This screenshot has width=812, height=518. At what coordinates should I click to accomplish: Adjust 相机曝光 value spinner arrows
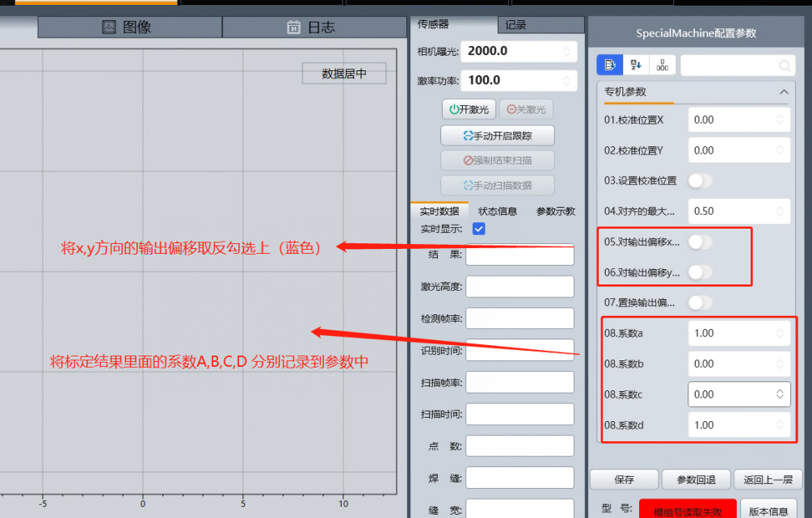566,51
